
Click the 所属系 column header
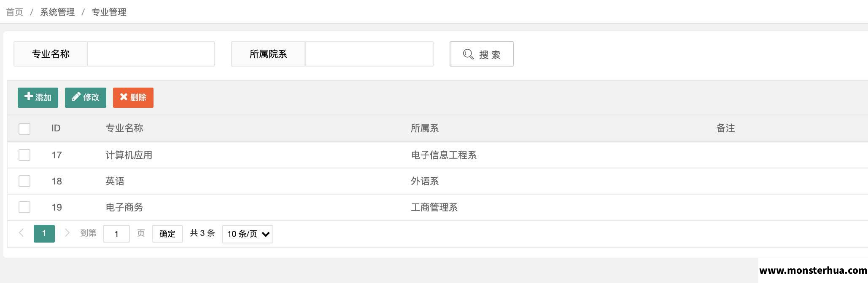click(425, 128)
